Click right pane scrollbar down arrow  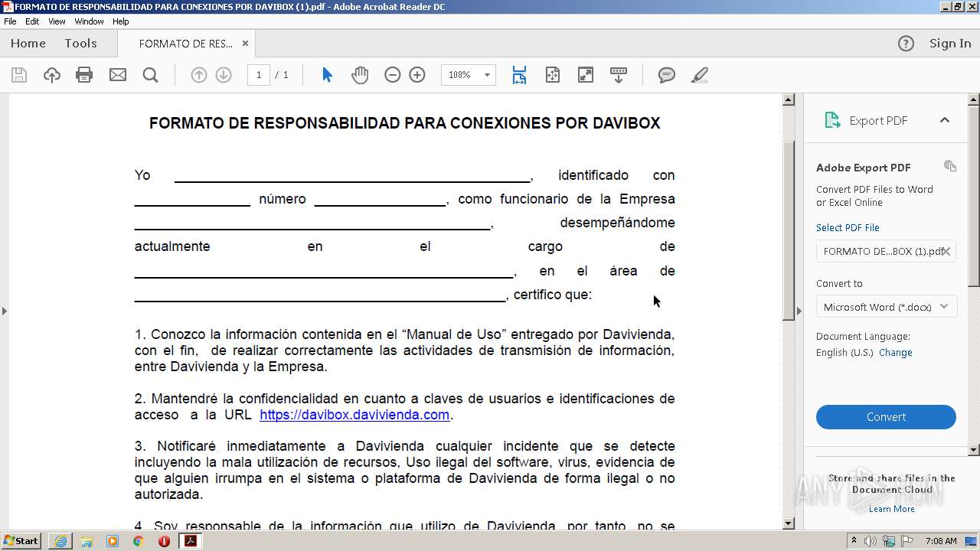click(x=974, y=450)
